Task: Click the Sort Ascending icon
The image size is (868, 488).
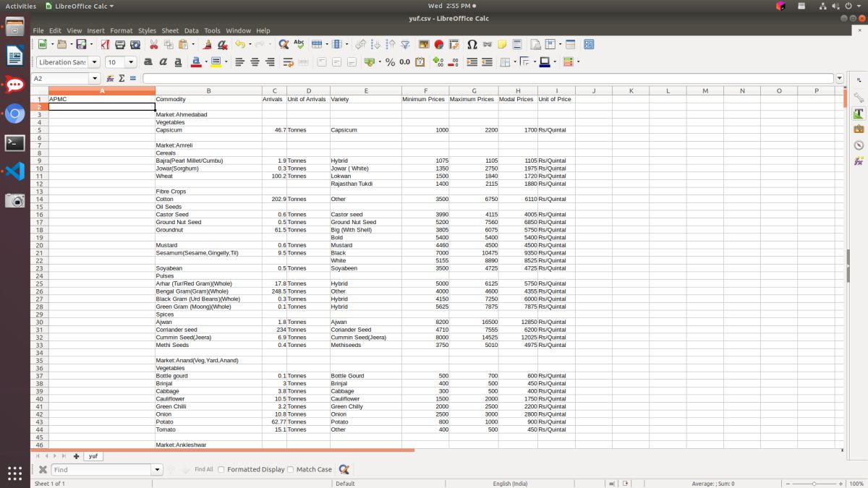Action: pos(375,44)
